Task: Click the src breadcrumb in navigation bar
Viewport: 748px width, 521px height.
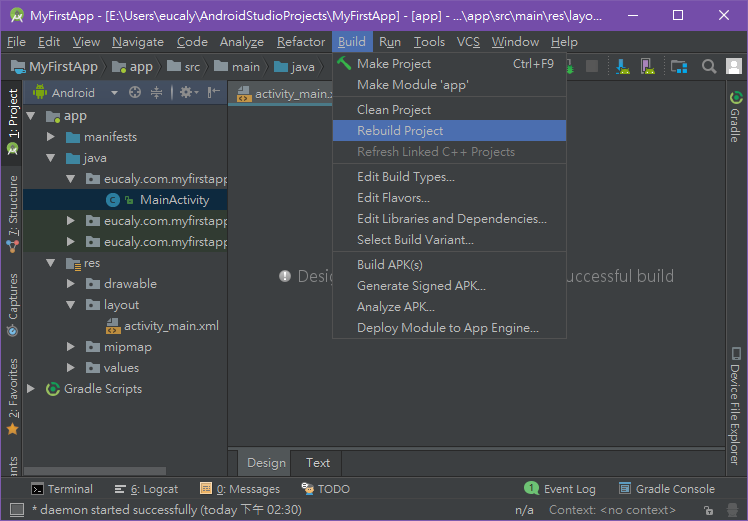Action: (x=184, y=67)
